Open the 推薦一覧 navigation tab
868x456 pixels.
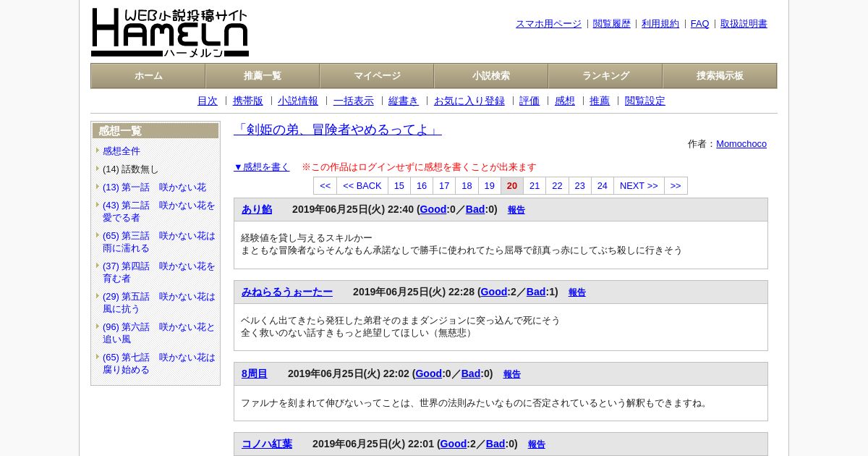[x=263, y=76]
